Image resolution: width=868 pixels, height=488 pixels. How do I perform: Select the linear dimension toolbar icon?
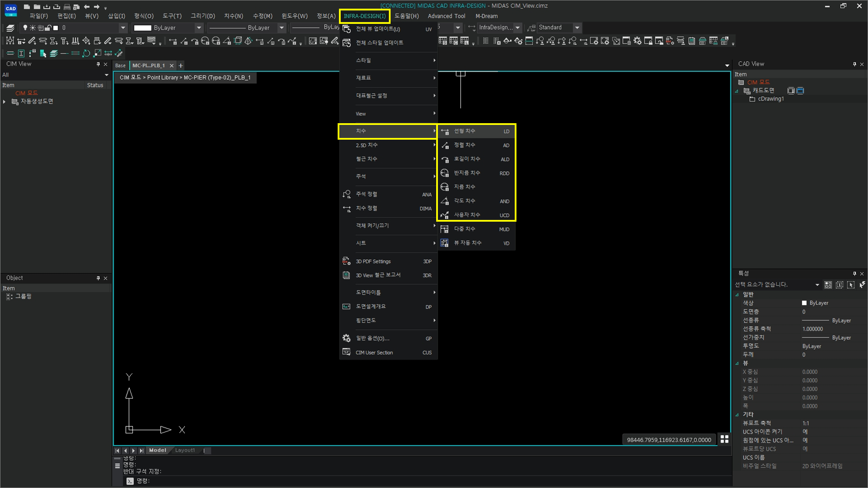tap(173, 41)
